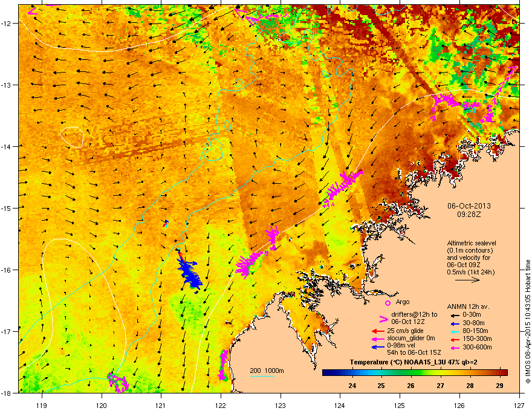Image resolution: width=532 pixels, height=411 pixels.
Task: Click the "0.5m/s (1kt 24h)" text
Action: (470, 272)
